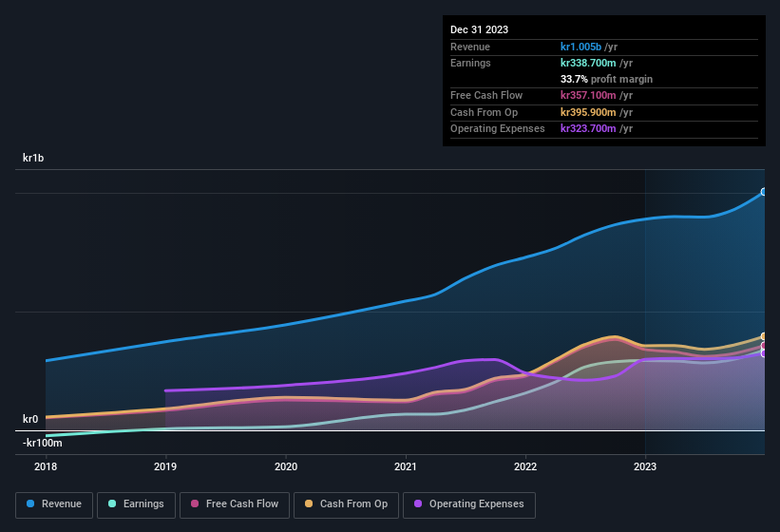Click the 2020 x-axis label
This screenshot has width=780, height=532.
(x=286, y=466)
